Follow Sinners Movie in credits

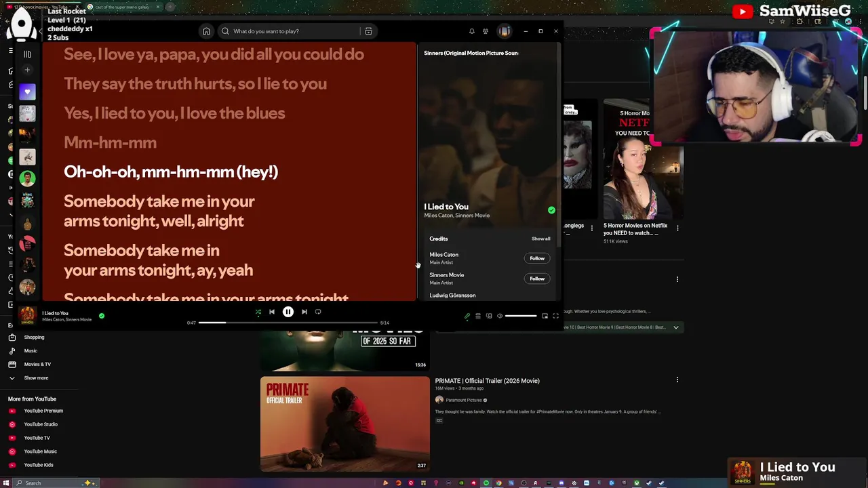pyautogui.click(x=537, y=279)
